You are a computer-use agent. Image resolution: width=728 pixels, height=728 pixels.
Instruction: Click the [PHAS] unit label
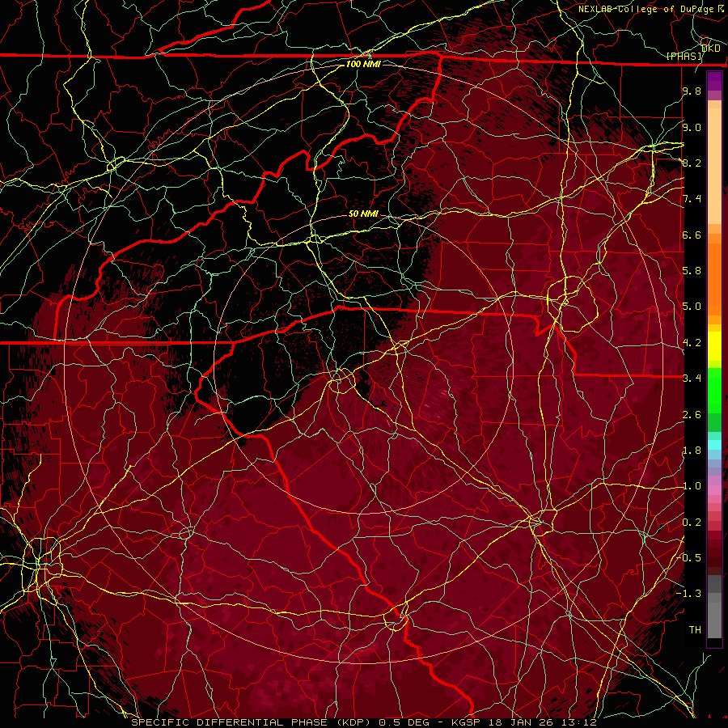(684, 56)
